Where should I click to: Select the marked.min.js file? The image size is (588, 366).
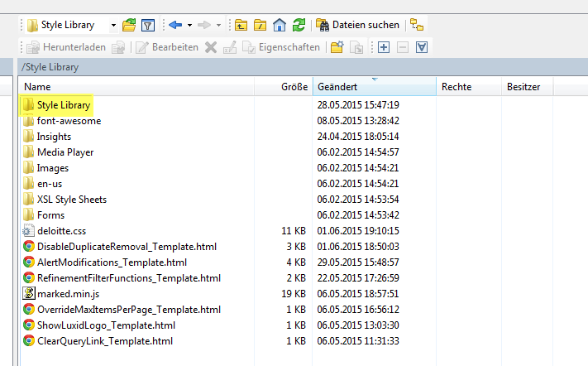[x=69, y=294]
